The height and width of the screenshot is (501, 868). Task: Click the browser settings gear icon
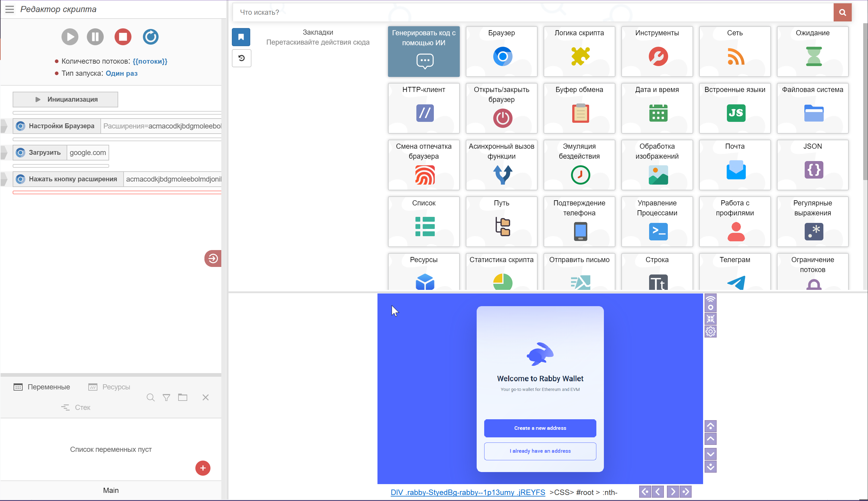pos(711,331)
